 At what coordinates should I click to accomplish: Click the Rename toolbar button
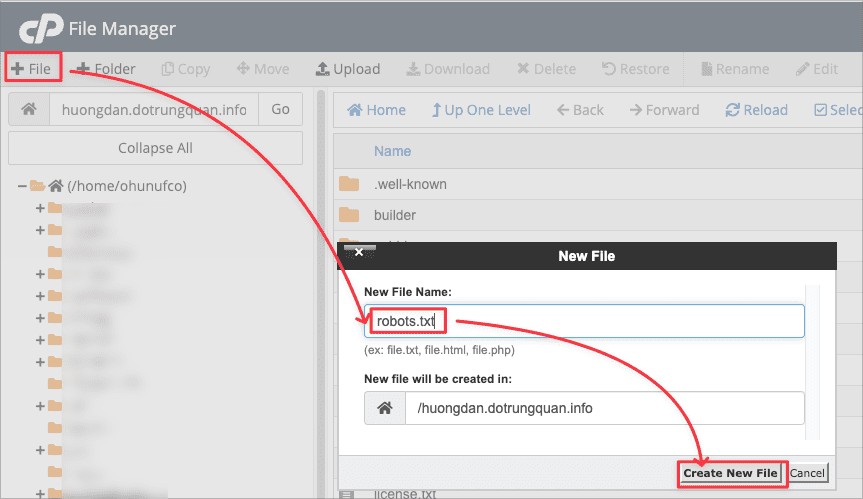tap(735, 69)
